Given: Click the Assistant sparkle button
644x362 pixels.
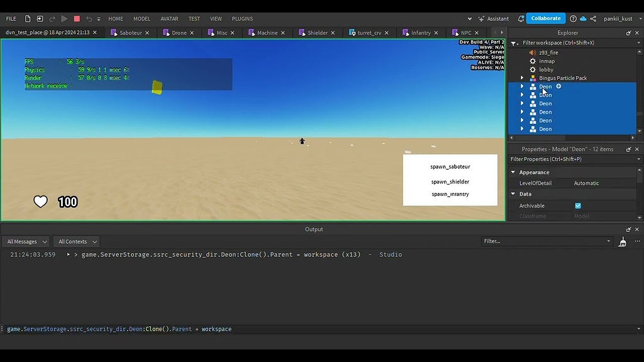Looking at the screenshot, I should pyautogui.click(x=493, y=19).
